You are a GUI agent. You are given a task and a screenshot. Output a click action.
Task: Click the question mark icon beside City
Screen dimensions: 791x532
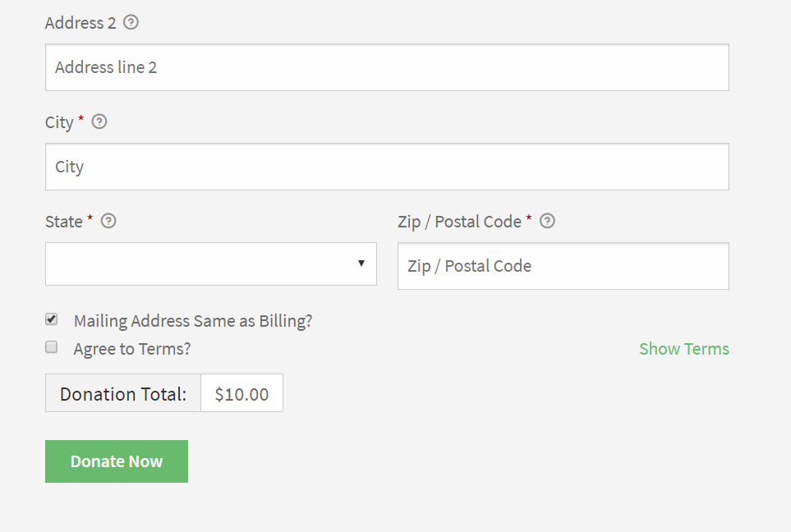[99, 122]
